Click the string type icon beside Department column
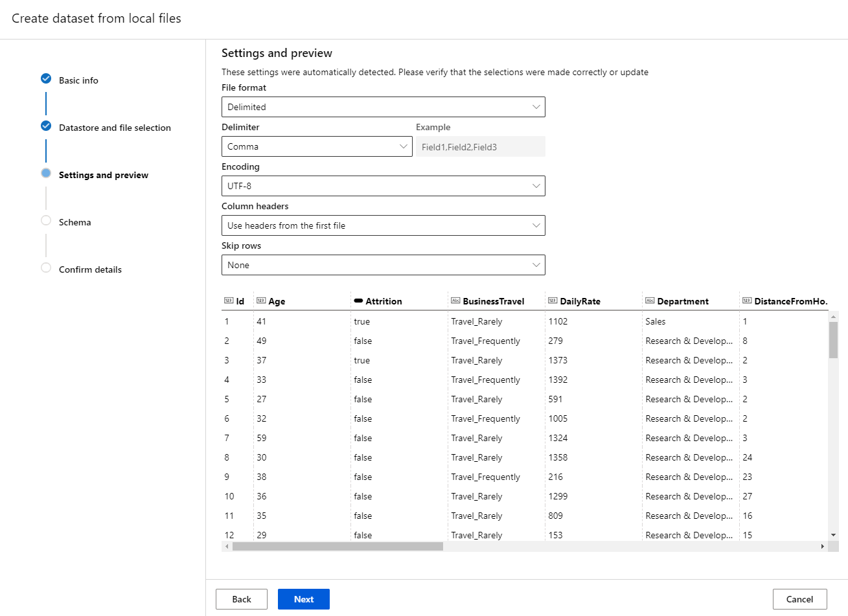Image resolution: width=848 pixels, height=616 pixels. 650,301
